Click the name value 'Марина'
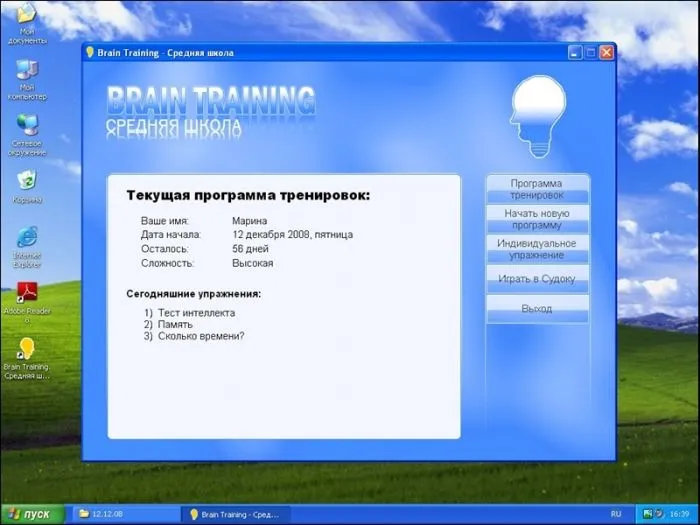Image resolution: width=700 pixels, height=525 pixels. pyautogui.click(x=250, y=221)
